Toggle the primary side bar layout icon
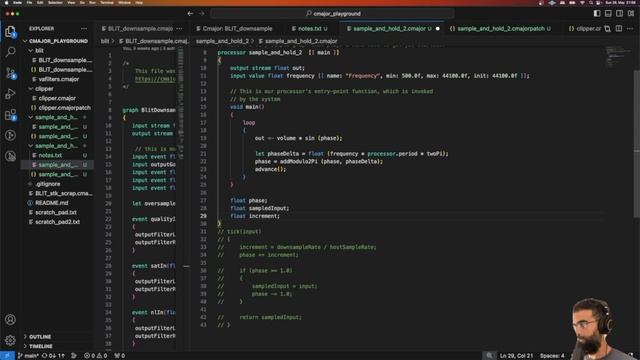Screen dimensions: 640x360 point(597,13)
